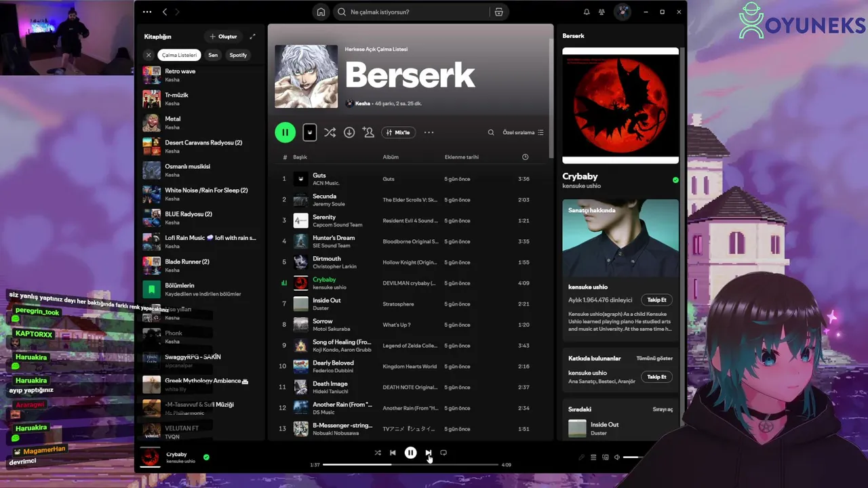Image resolution: width=868 pixels, height=488 pixels.
Task: Sort by duration clock icon
Action: [x=525, y=157]
